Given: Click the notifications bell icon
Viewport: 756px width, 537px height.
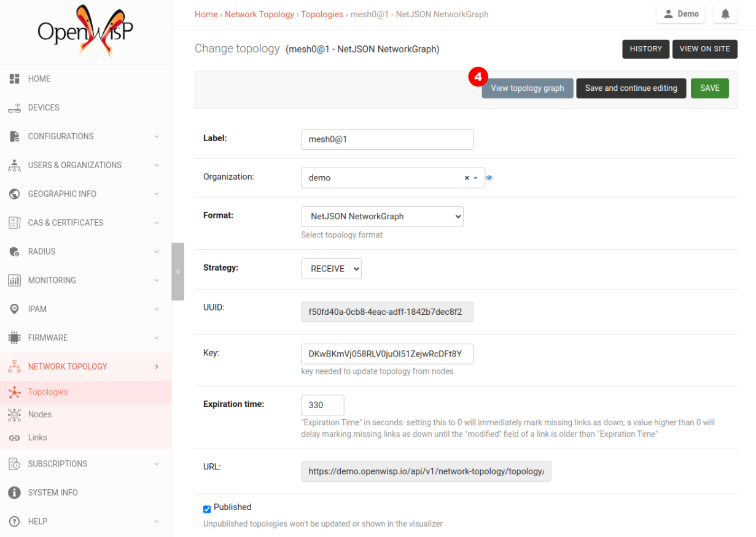Looking at the screenshot, I should (725, 14).
